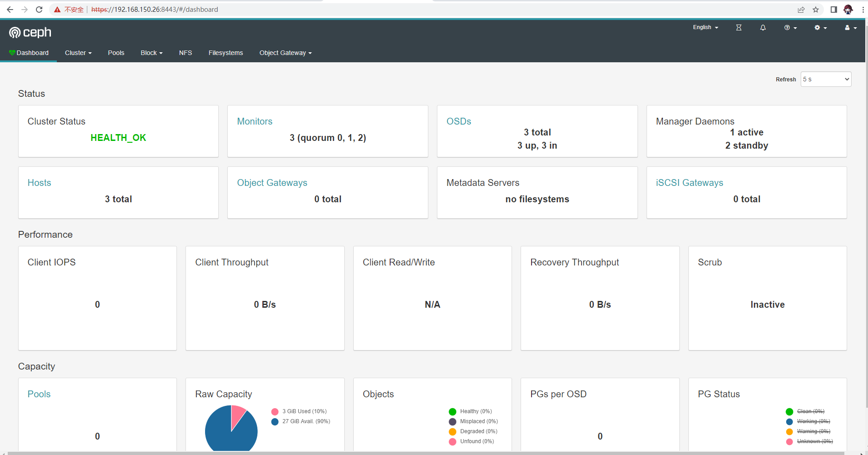Viewport: 868px width, 455px height.
Task: Open the Object Gateways link
Action: click(x=272, y=183)
